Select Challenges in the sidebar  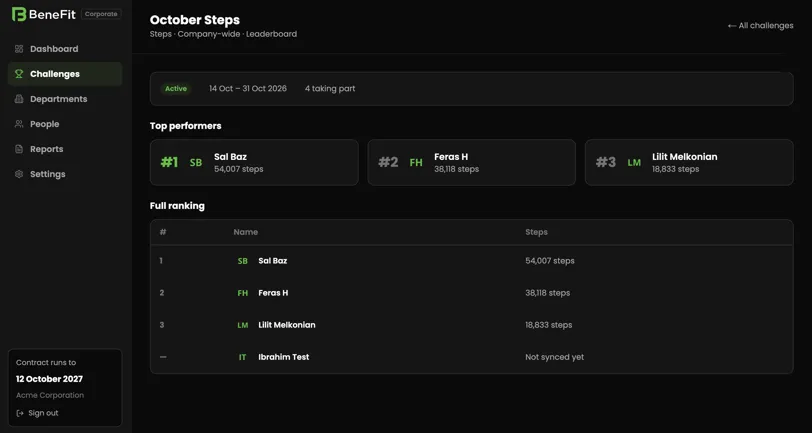(65, 74)
